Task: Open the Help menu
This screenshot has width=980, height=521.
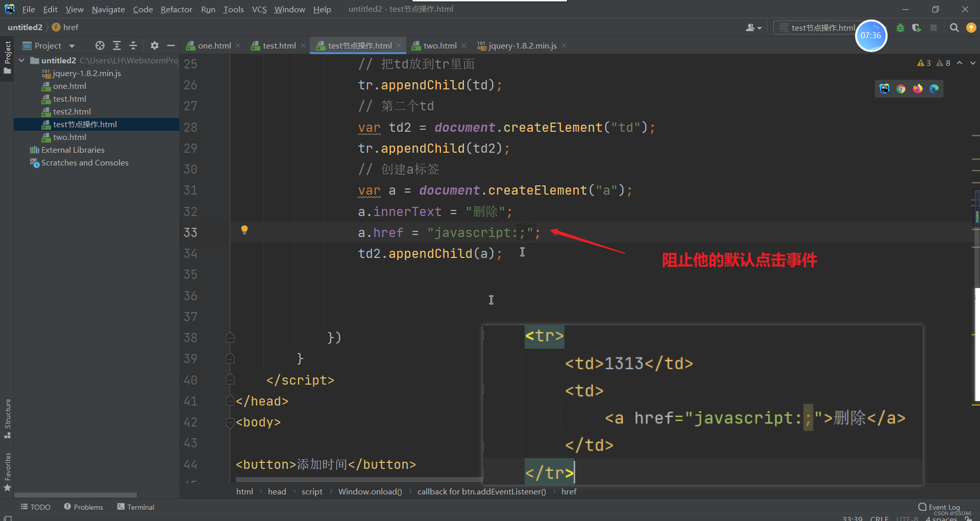Action: pyautogui.click(x=322, y=9)
